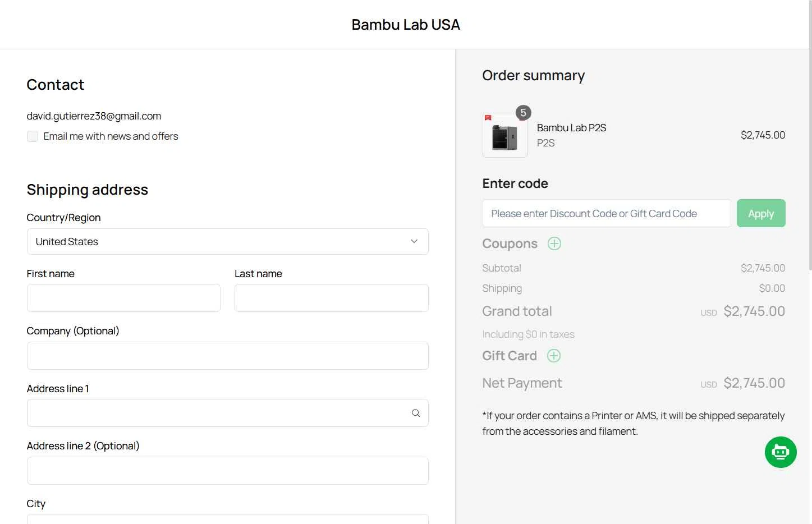The height and width of the screenshot is (524, 812).
Task: Click the quantity badge showing 5
Action: pyautogui.click(x=523, y=113)
